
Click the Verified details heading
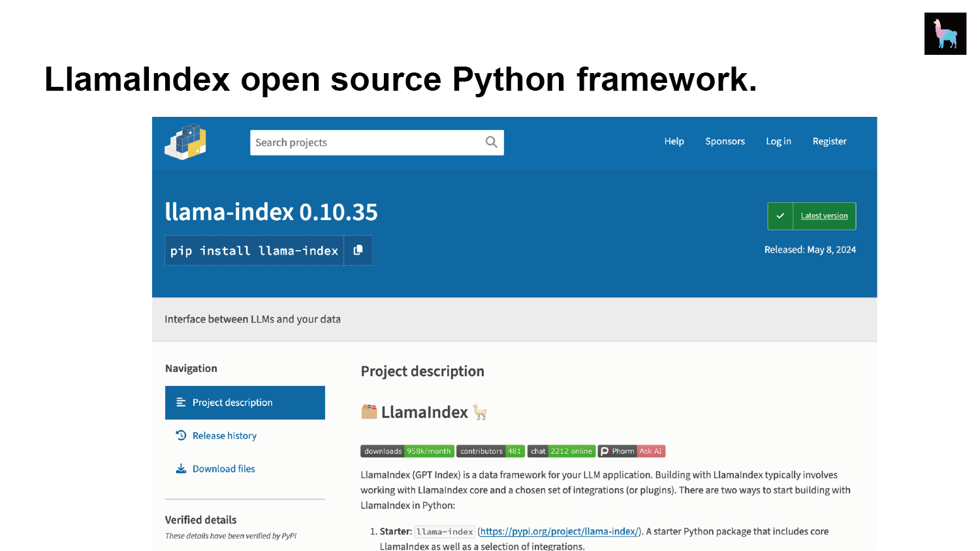click(x=200, y=520)
